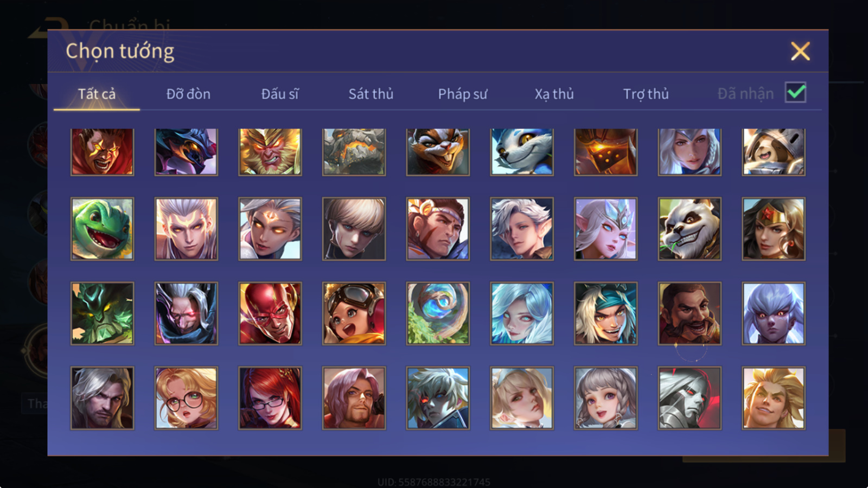Select the Wonder Woman hero with golden tiara
This screenshot has width=868, height=488.
(774, 229)
